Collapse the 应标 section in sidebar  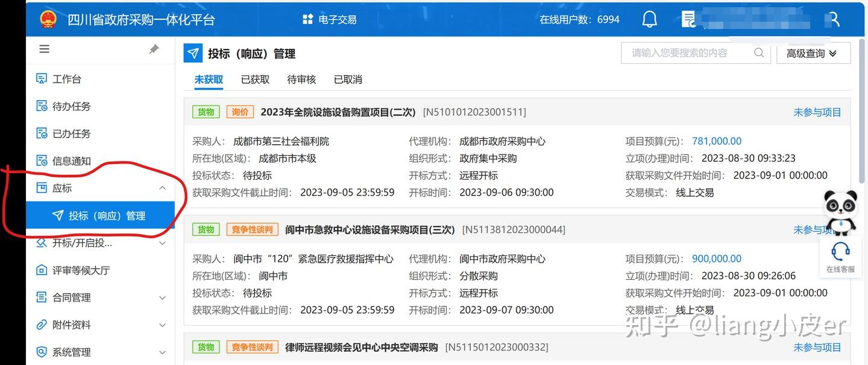click(162, 188)
